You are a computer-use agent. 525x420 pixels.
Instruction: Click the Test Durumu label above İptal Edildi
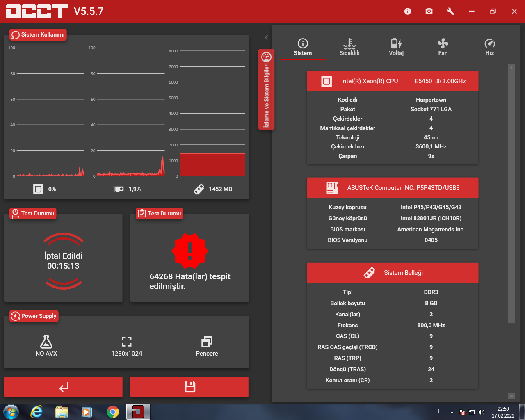[x=33, y=213]
